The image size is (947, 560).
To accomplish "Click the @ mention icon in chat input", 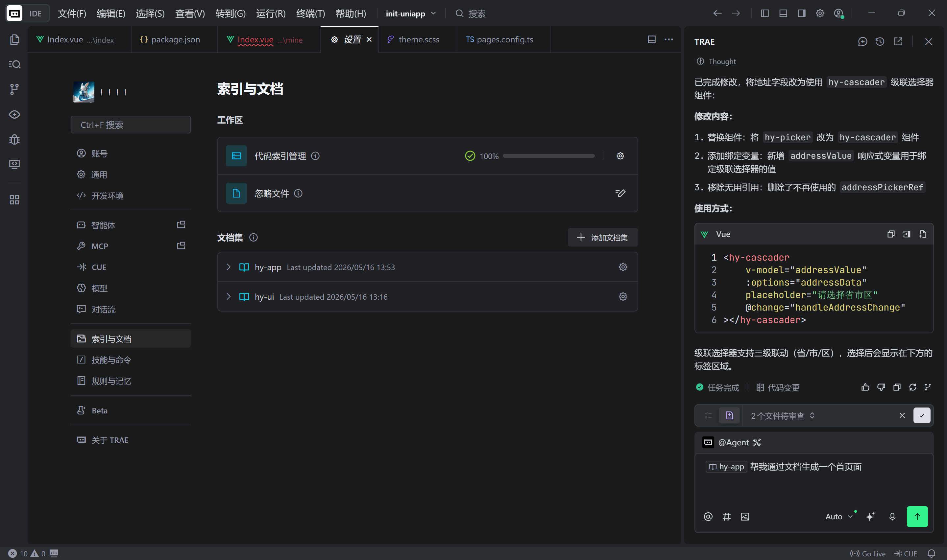I will coord(708,516).
